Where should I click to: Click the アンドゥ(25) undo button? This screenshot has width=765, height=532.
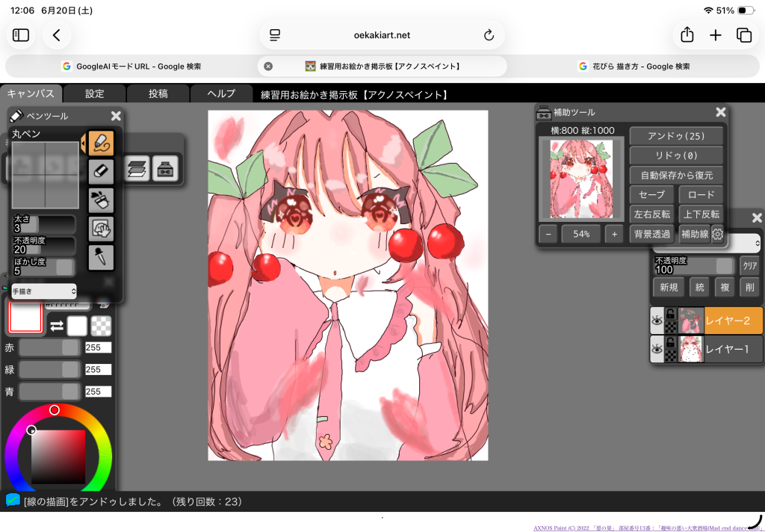pyautogui.click(x=676, y=136)
